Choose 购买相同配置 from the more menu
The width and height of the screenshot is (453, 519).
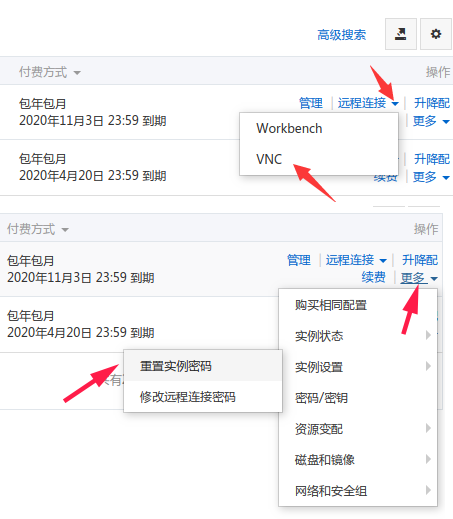click(331, 305)
